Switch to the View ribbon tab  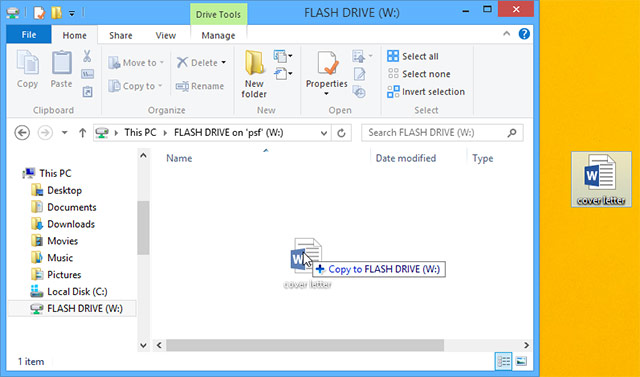(x=166, y=35)
